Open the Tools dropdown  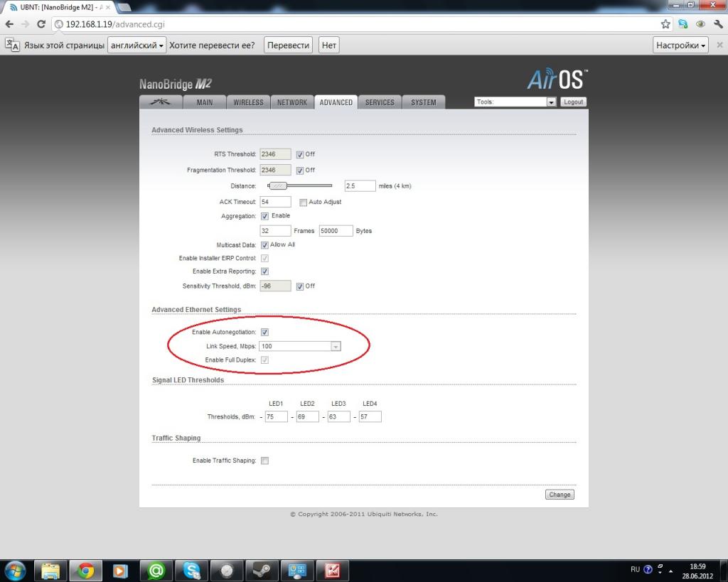pos(515,102)
